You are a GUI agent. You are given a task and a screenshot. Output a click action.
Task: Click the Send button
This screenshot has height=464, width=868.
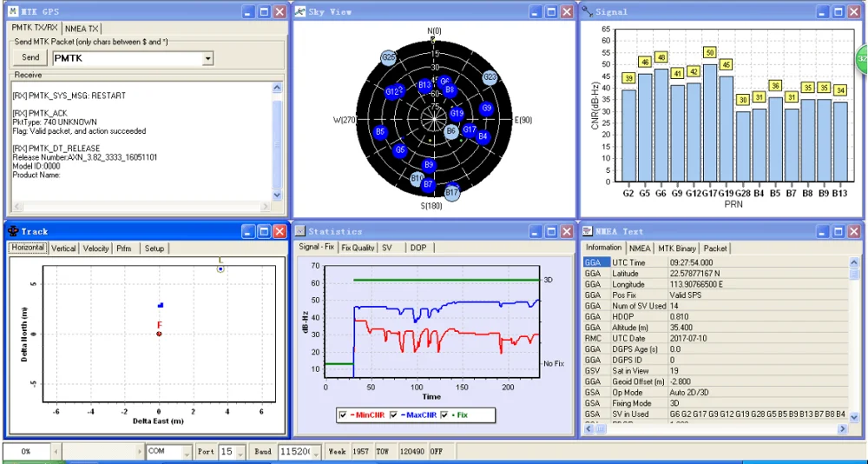pos(30,57)
